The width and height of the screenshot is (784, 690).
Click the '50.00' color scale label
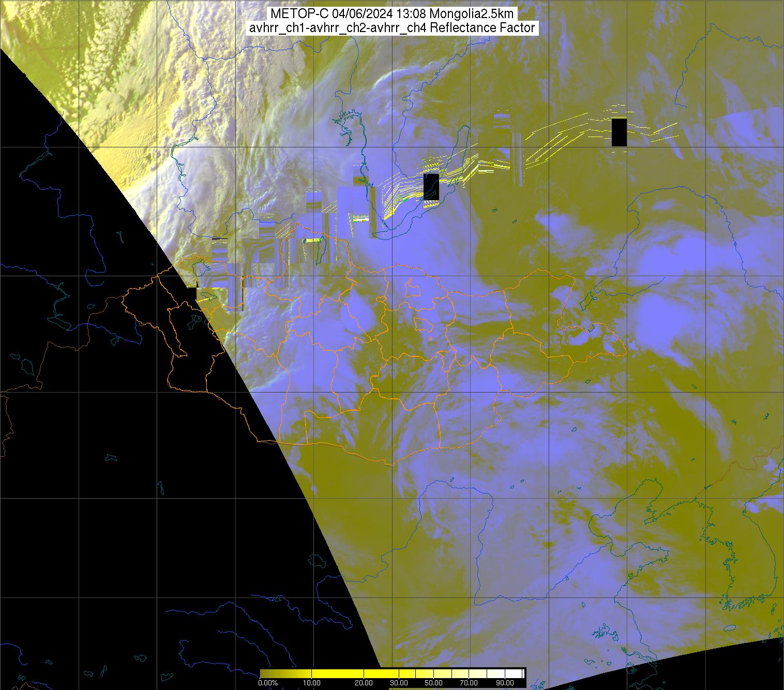433,683
